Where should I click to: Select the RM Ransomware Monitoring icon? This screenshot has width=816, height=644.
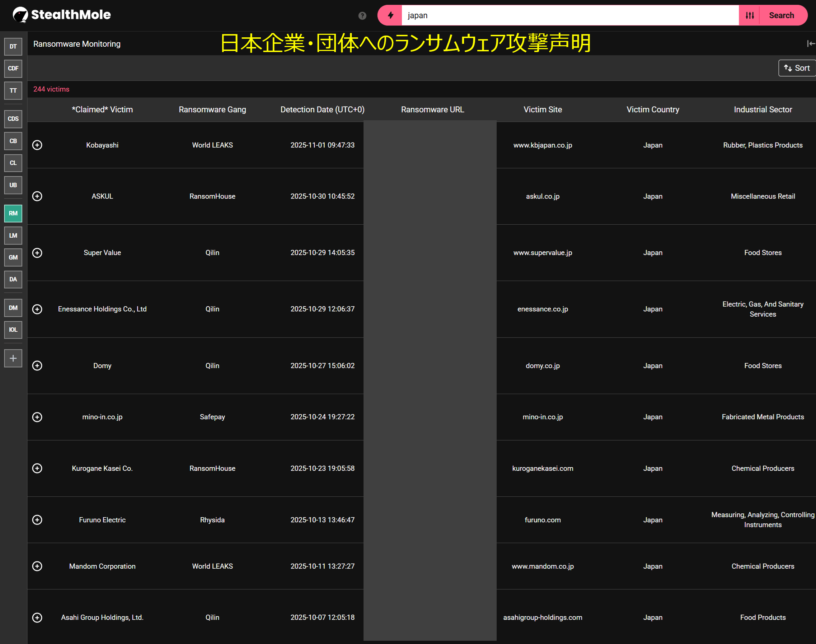[13, 213]
